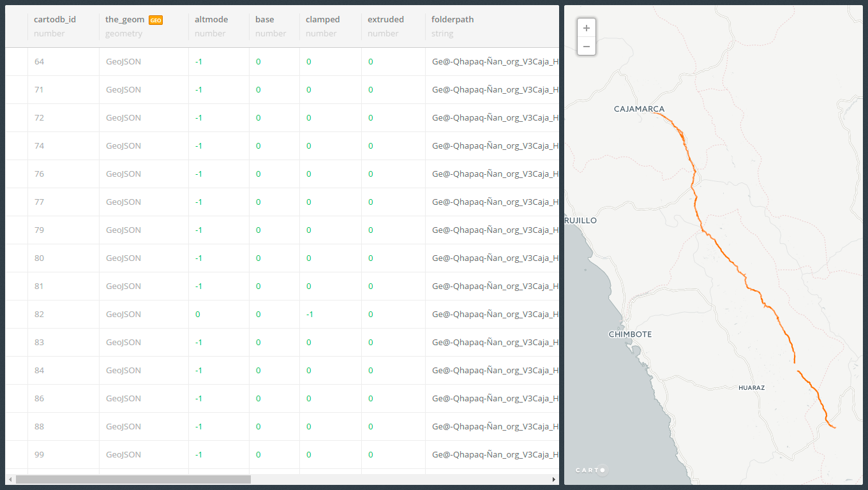
Task: Click base value 0 in row 76
Action: (x=258, y=174)
